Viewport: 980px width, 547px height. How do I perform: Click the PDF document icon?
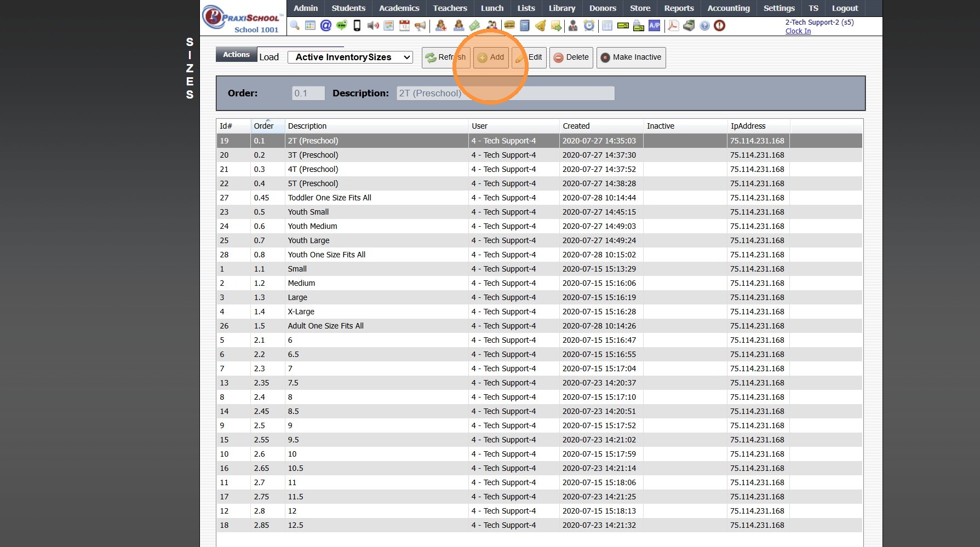673,26
